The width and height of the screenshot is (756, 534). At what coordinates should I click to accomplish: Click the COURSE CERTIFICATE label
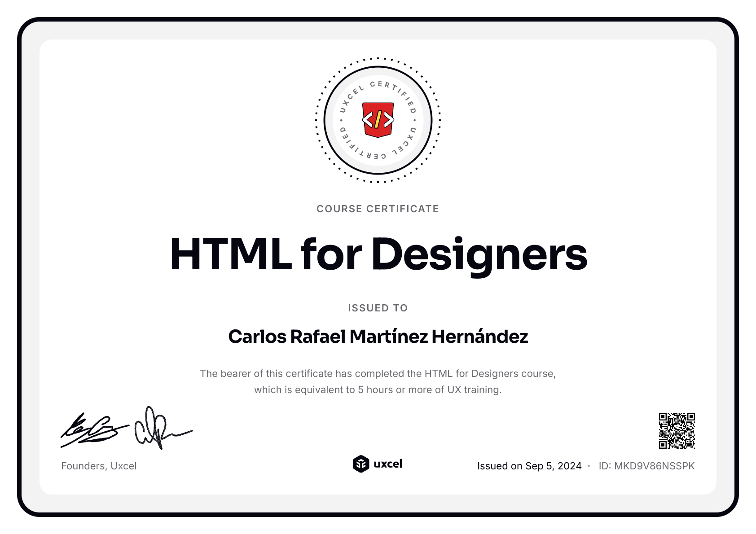pos(378,208)
